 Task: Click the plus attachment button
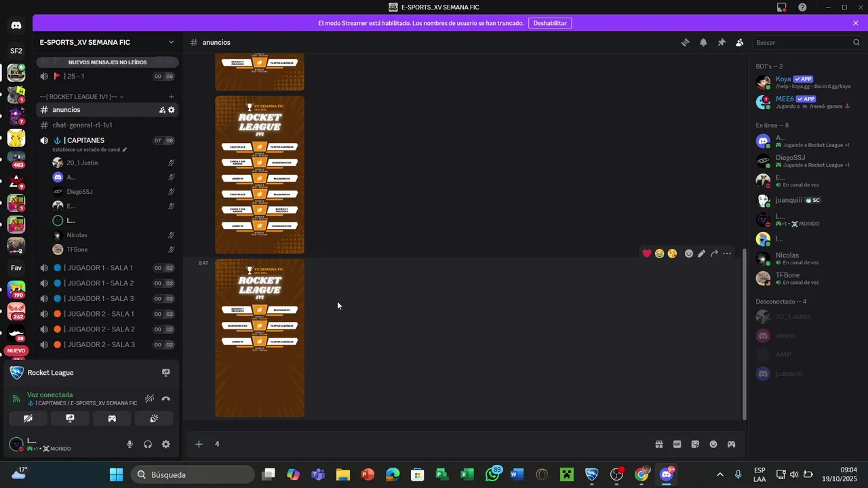(199, 444)
